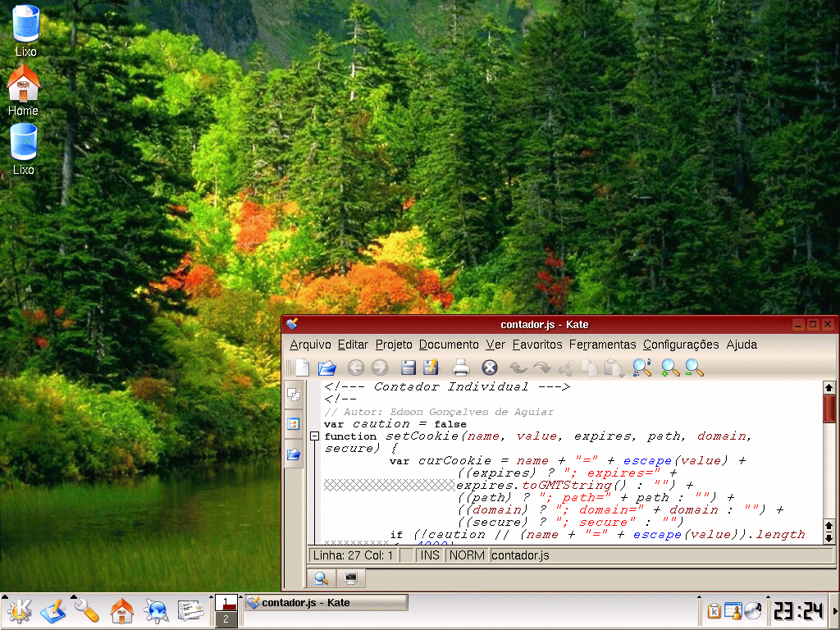Image resolution: width=840 pixels, height=630 pixels.
Task: Go forward with the right arrow toolbar icon
Action: pos(380,367)
